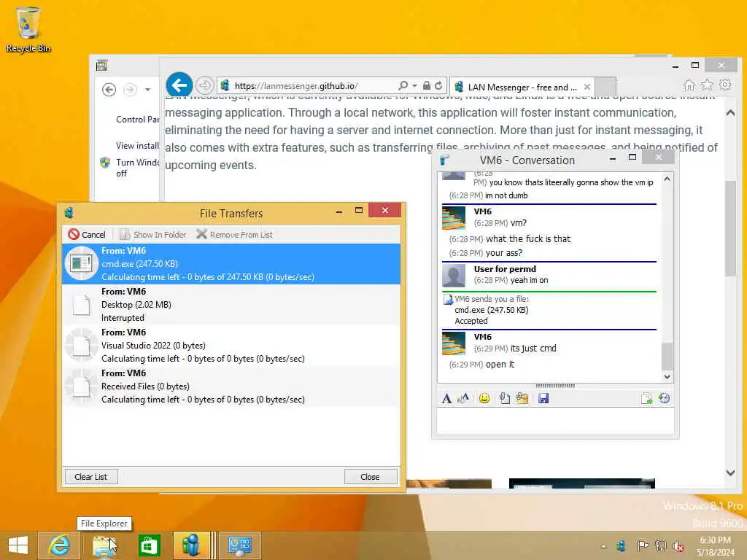Click the conversation scrollbar down arrow
Screen dimensions: 747x560
(x=667, y=377)
